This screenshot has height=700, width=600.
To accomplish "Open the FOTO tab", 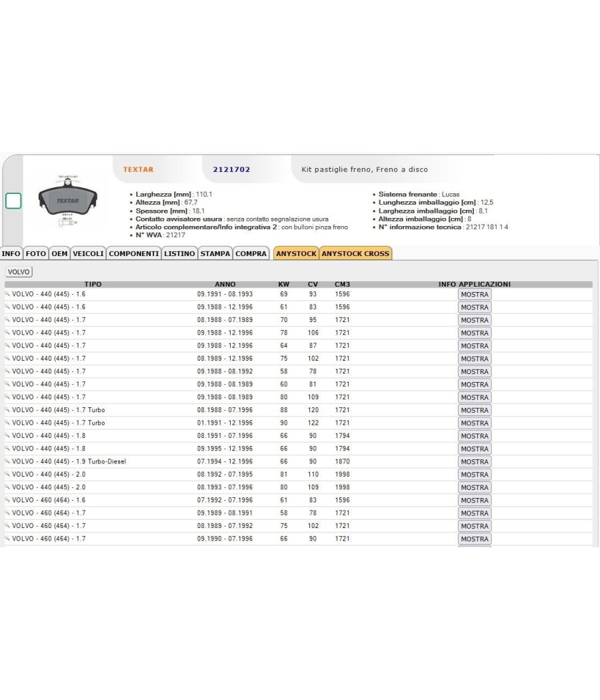I will point(36,253).
